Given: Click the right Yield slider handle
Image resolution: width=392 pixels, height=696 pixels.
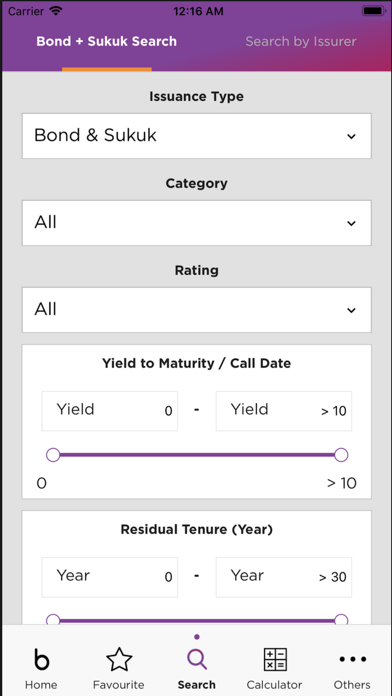Looking at the screenshot, I should (341, 455).
